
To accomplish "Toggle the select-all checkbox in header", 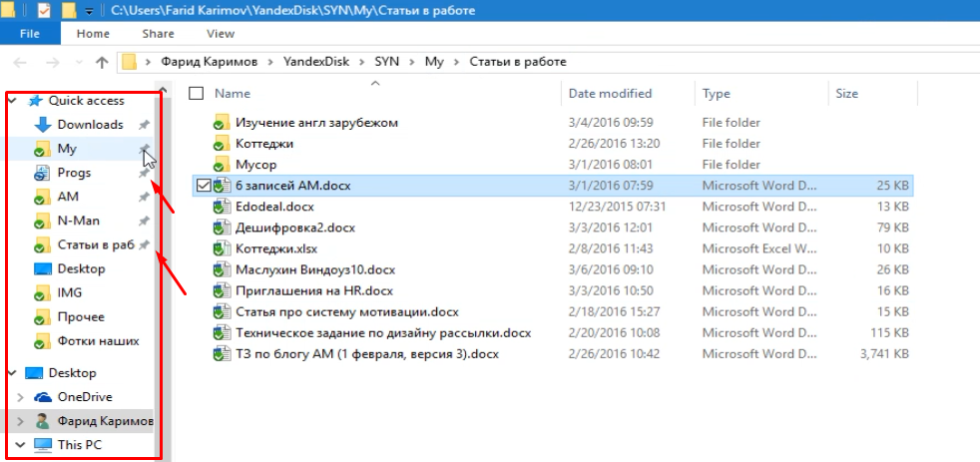I will pyautogui.click(x=197, y=94).
